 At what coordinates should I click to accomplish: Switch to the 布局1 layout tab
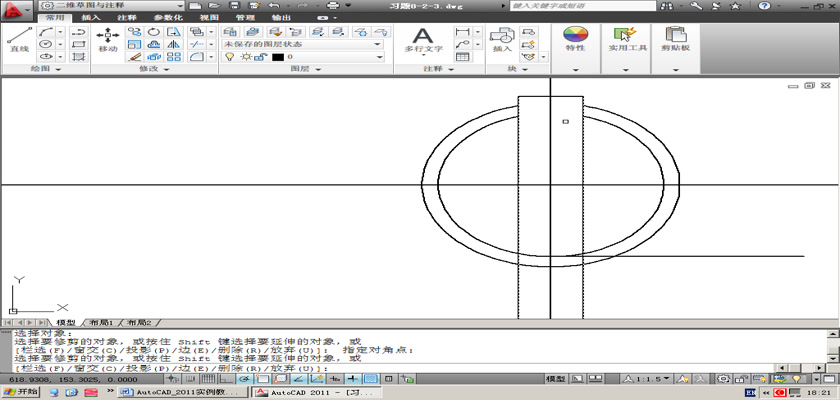coord(101,323)
